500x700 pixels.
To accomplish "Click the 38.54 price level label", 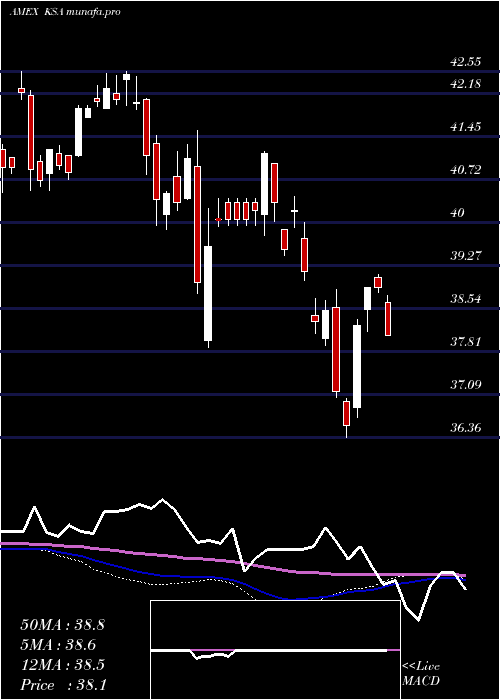I will [x=466, y=299].
